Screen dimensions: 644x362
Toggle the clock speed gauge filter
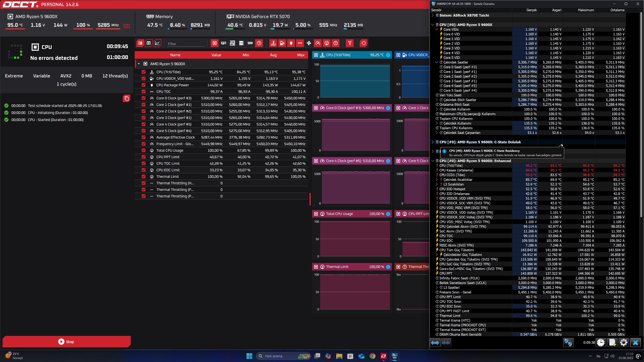(318, 43)
